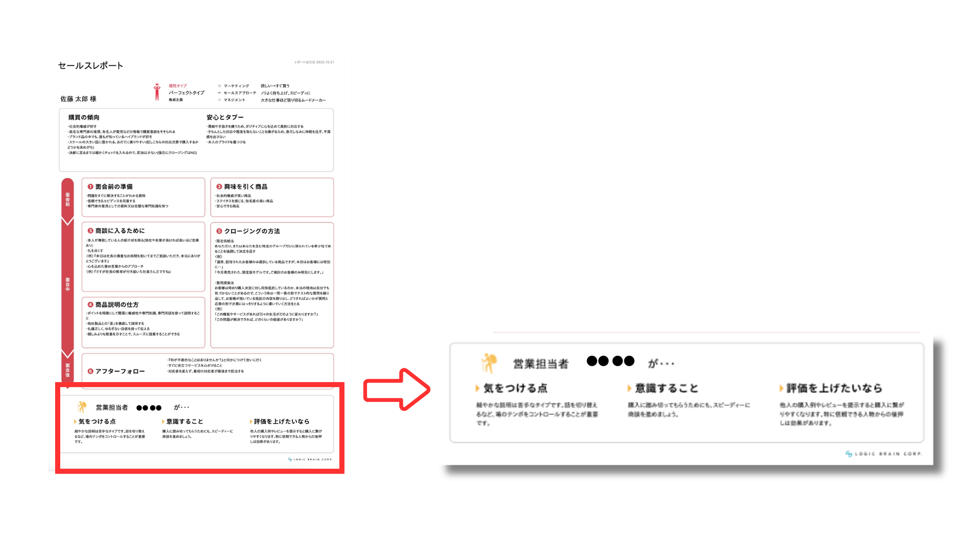Viewport: 980px width, 551px height.
Task: Click enlarged 評価を上げたいなら heading
Action: 834,388
